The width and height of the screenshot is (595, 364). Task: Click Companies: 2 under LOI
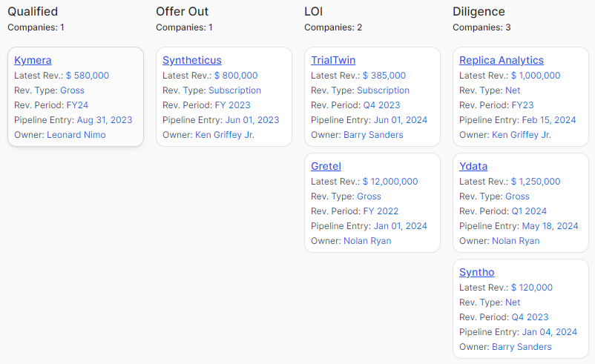(x=333, y=27)
